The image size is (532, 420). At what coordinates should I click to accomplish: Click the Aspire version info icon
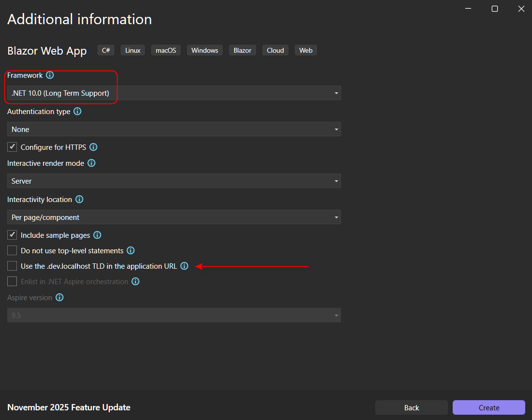[x=59, y=298]
